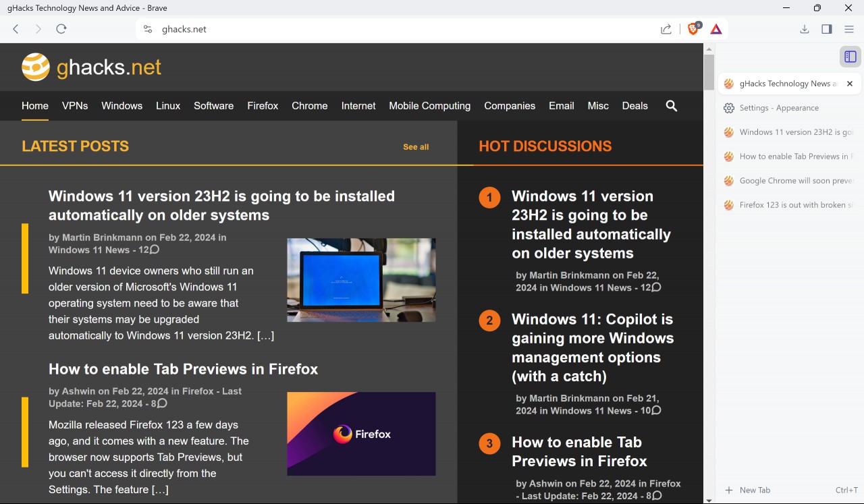Open the Chrome navigation item
This screenshot has width=864, height=504.
[310, 106]
